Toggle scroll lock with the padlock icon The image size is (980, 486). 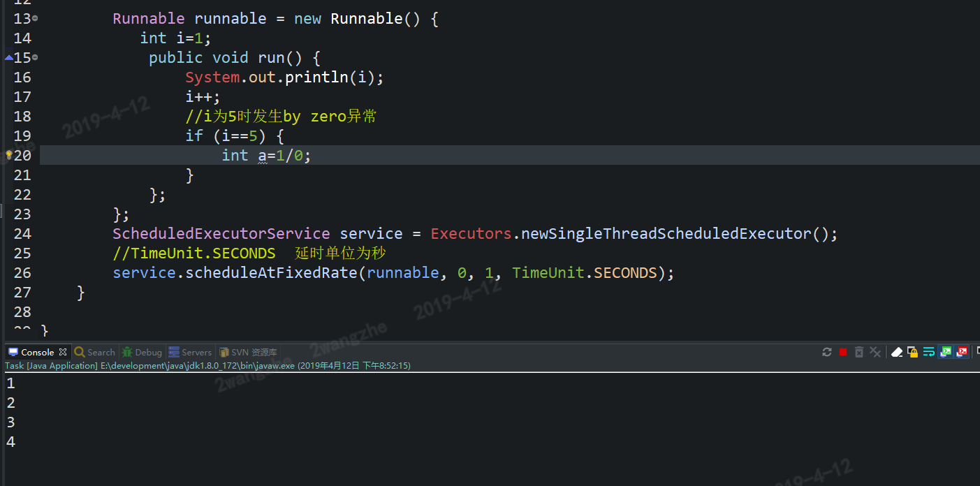tap(913, 352)
